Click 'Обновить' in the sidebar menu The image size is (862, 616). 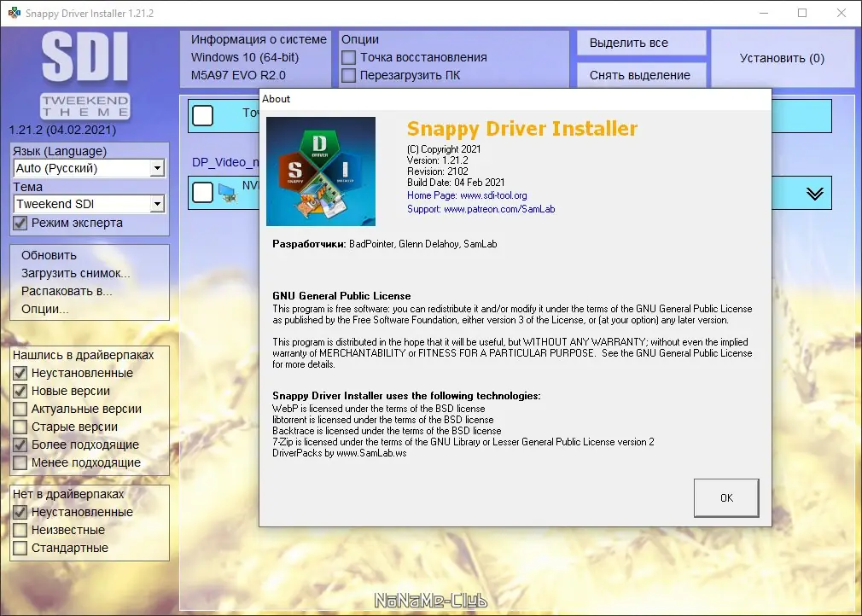click(49, 255)
